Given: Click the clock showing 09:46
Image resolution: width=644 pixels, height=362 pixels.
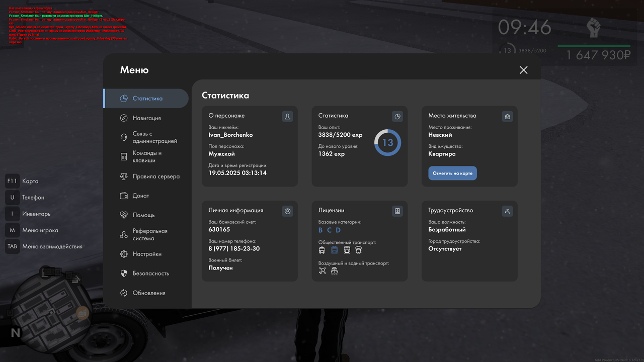Looking at the screenshot, I should (525, 28).
